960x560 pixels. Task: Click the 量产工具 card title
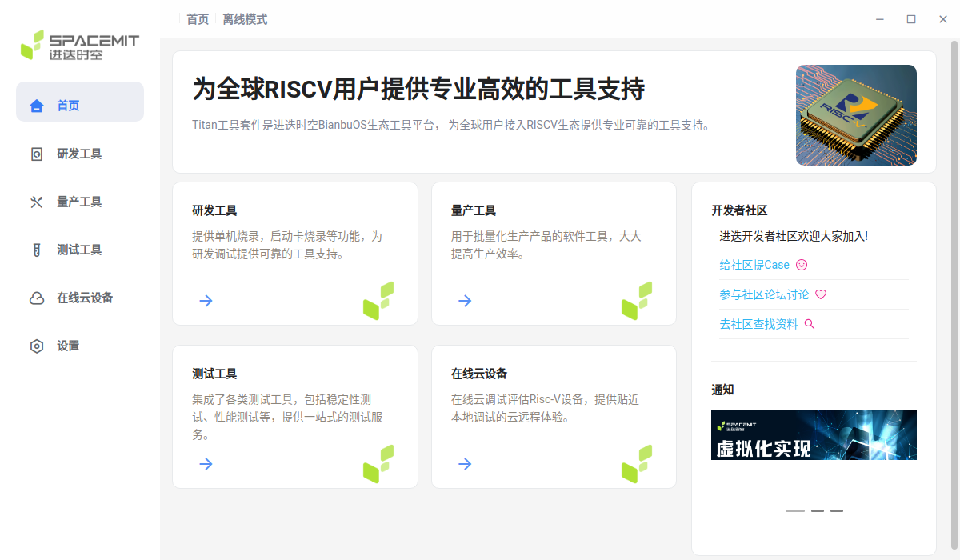click(474, 210)
